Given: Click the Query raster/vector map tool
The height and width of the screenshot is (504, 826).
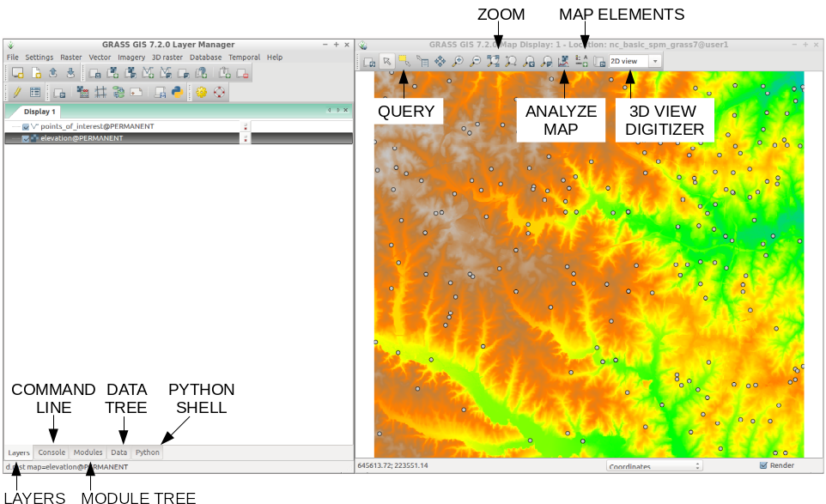Looking at the screenshot, I should coord(404,61).
